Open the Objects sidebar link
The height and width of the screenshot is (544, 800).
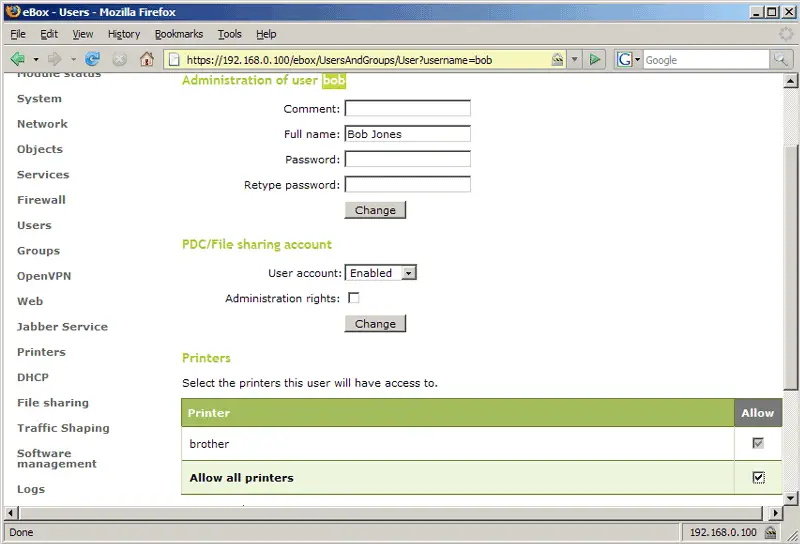40,149
